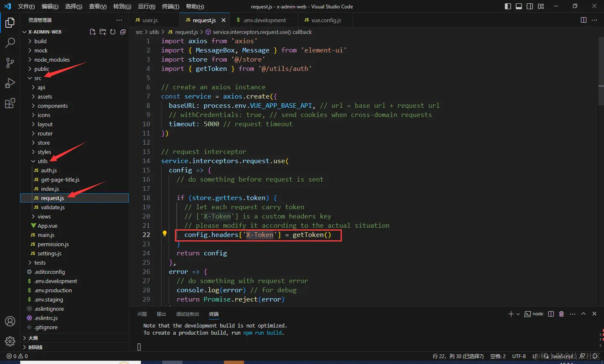Toggle bottom panel layout button
The height and width of the screenshot is (364, 604).
[x=519, y=6]
